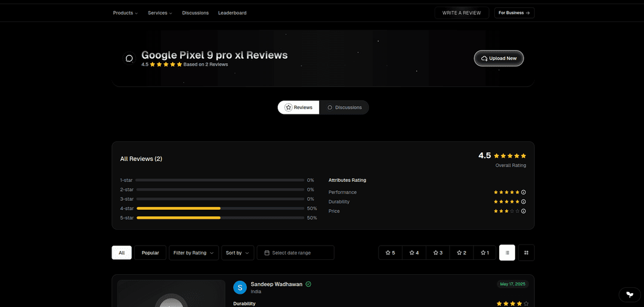Screen dimensions: 644x307
Task: Click the Overall Rating stars
Action: (x=510, y=156)
